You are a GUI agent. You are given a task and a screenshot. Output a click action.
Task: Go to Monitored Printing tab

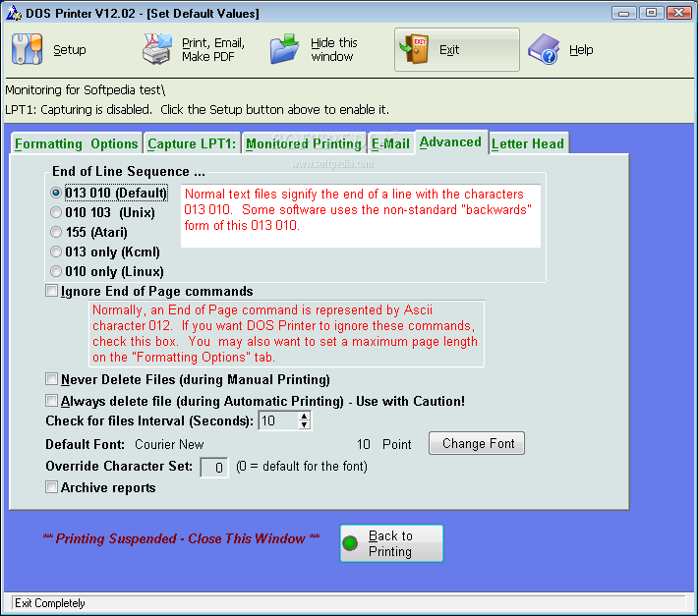(304, 143)
